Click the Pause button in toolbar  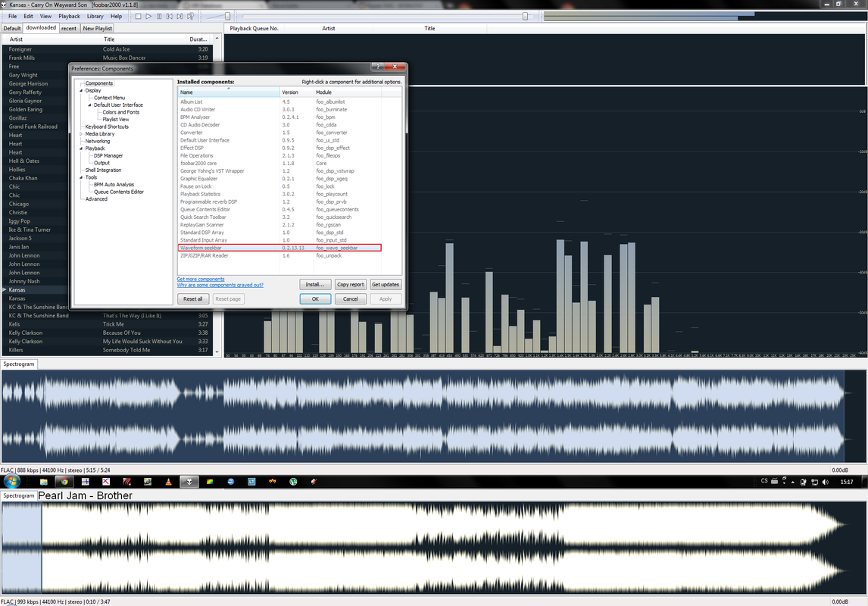[159, 16]
